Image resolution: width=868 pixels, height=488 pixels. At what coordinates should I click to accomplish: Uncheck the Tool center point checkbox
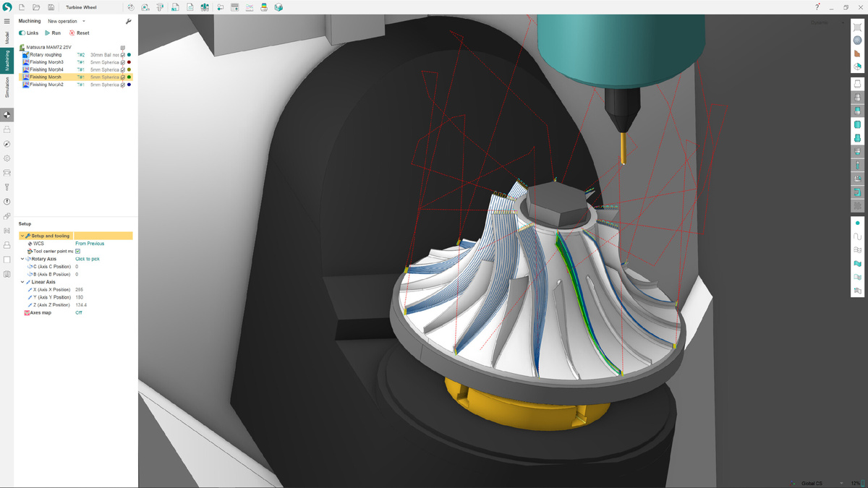tap(78, 252)
